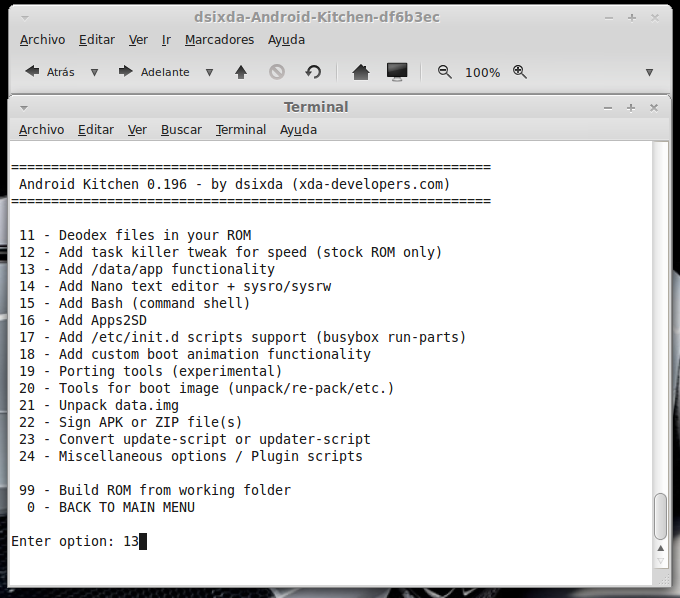The image size is (680, 598).
Task: Click line '23 - Convert update-script'
Action: point(195,439)
